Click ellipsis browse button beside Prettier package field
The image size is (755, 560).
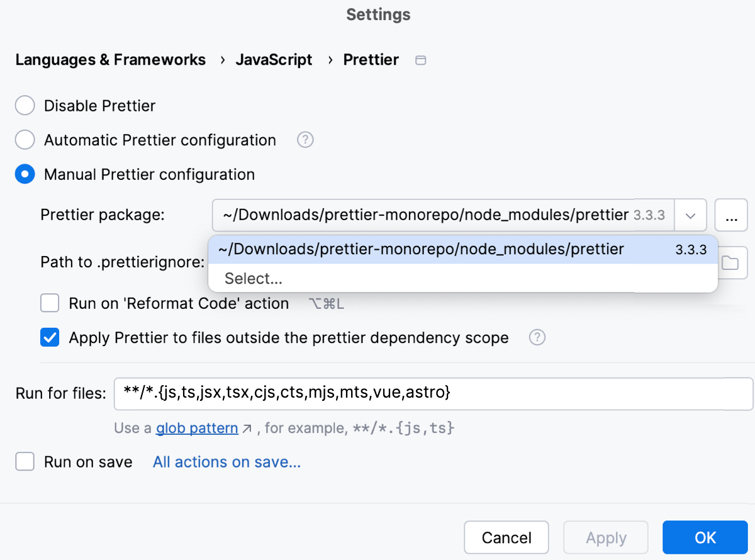[731, 215]
